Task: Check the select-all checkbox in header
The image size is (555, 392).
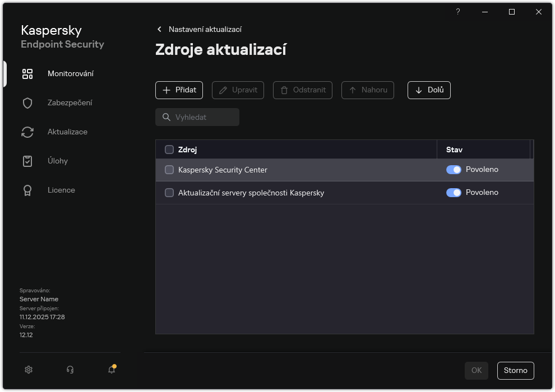Action: tap(169, 150)
